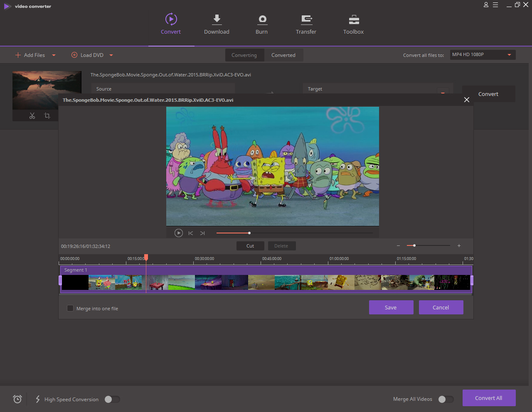
Task: Click the 01:15:00:00 timeline ruler mark
Action: [406, 259]
